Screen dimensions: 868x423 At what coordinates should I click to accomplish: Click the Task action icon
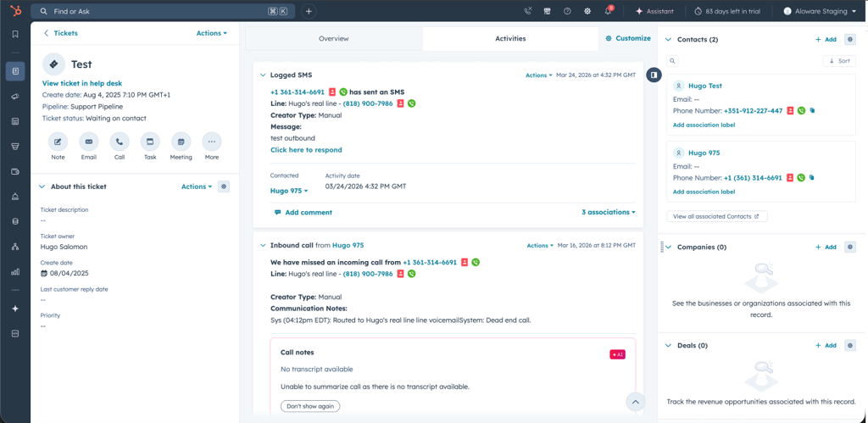pyautogui.click(x=150, y=142)
